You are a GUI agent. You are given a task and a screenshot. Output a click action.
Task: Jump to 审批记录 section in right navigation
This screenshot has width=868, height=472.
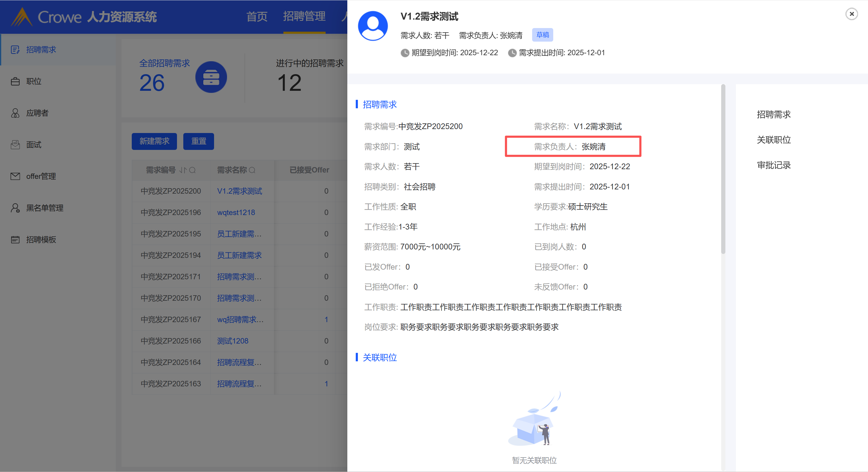tap(774, 165)
